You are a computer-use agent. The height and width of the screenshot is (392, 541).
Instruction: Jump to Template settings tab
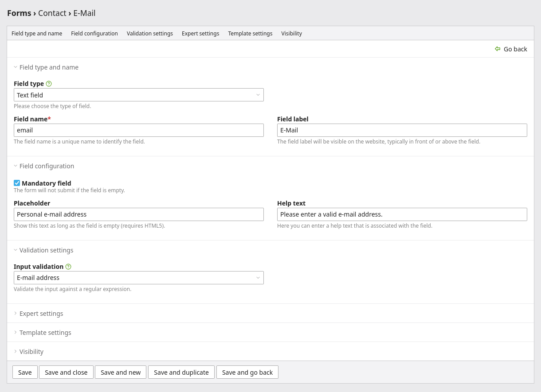(x=250, y=33)
